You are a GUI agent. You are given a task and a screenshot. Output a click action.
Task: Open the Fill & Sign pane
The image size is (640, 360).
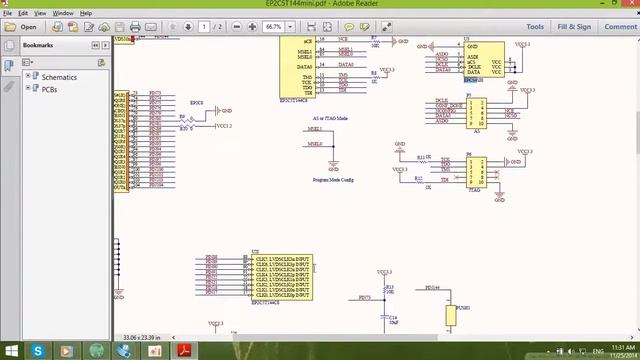[x=574, y=27]
